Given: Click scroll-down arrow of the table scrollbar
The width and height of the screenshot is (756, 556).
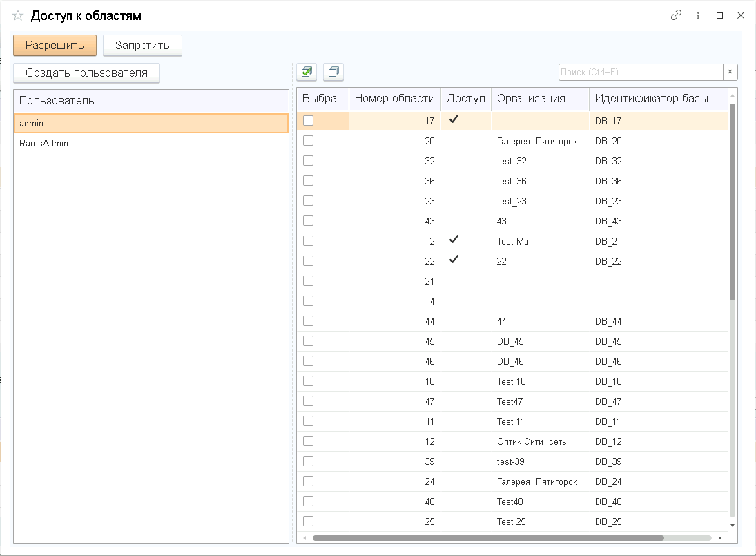Looking at the screenshot, I should click(x=733, y=525).
